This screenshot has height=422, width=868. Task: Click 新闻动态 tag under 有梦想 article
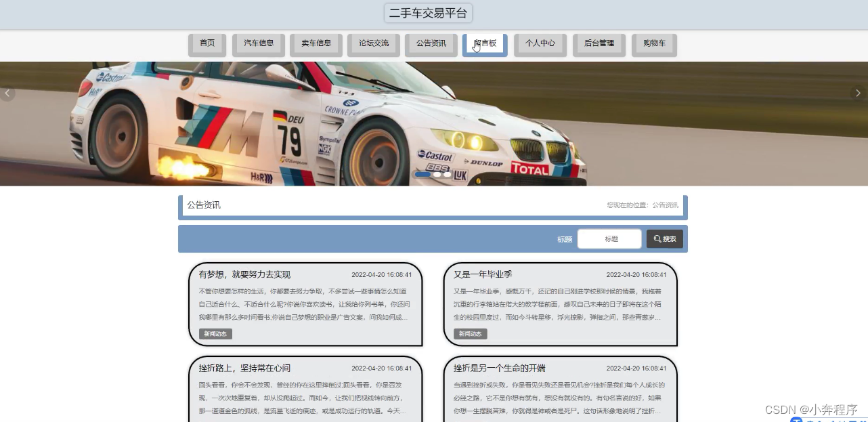pyautogui.click(x=216, y=334)
